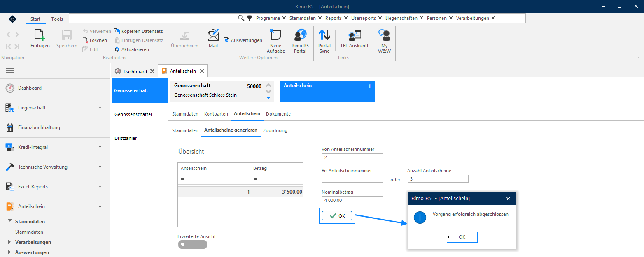Screen dimensions: 644x257
Task: Select the 3'500.00 Betrag cell
Action: [x=278, y=192]
